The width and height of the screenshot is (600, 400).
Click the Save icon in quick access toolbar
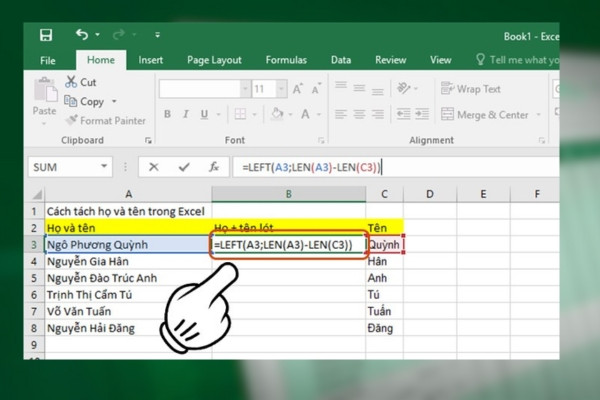tap(46, 35)
